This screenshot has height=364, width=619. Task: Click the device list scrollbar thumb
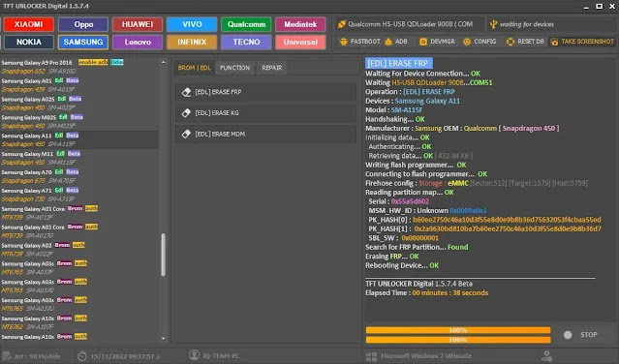(164, 255)
